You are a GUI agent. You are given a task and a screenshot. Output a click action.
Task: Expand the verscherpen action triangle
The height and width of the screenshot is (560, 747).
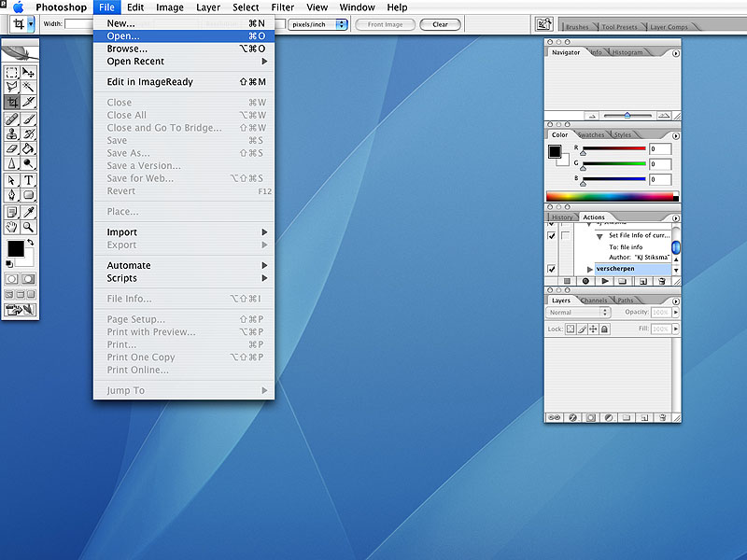click(589, 269)
